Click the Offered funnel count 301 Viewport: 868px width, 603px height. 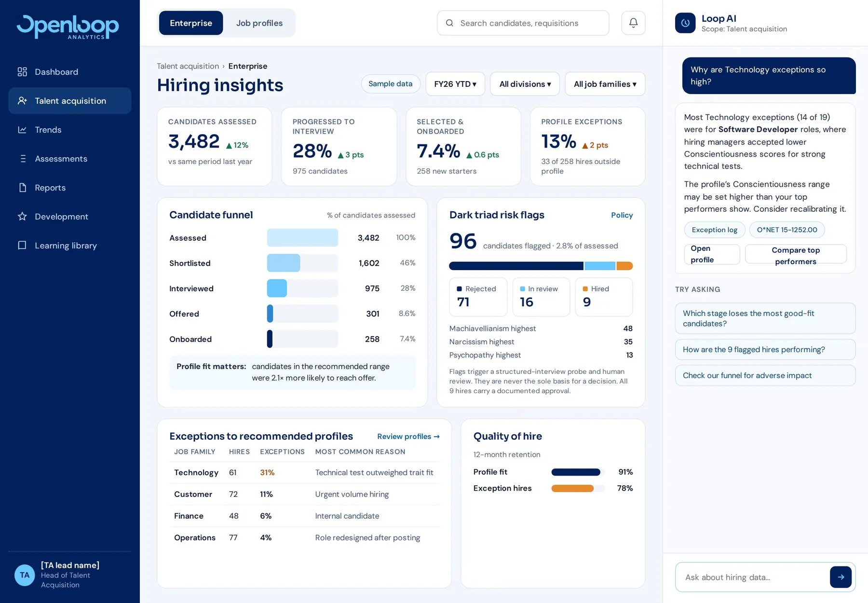pos(373,314)
